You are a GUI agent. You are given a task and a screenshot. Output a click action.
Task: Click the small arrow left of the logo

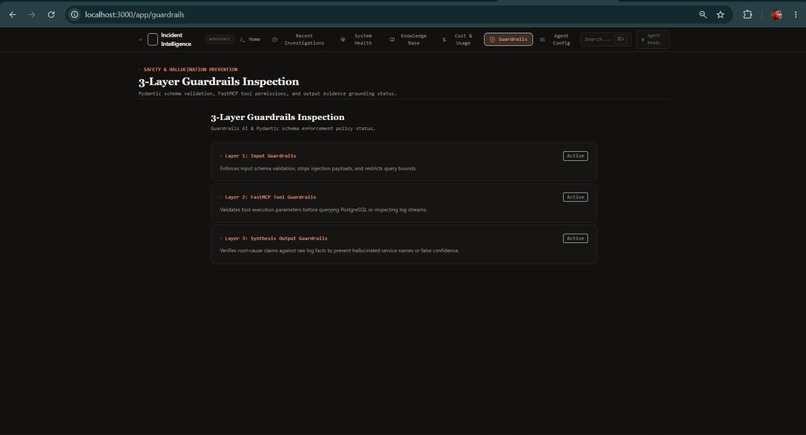point(140,40)
